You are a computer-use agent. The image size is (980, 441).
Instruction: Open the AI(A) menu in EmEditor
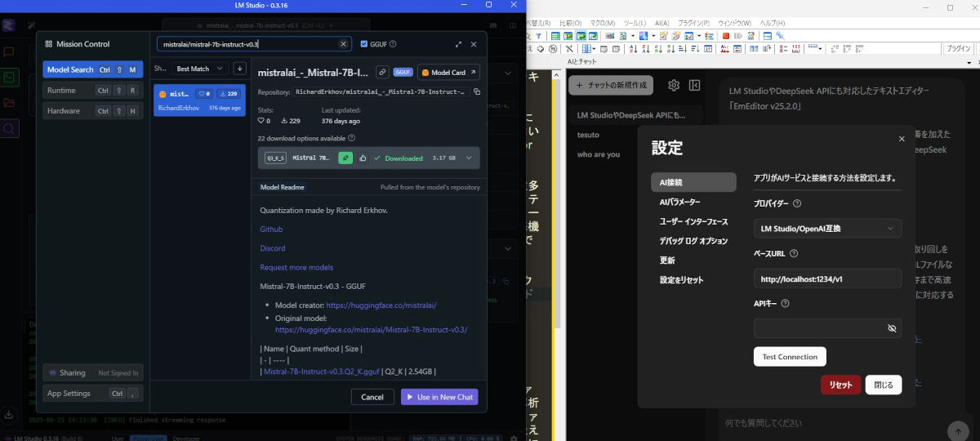point(661,23)
